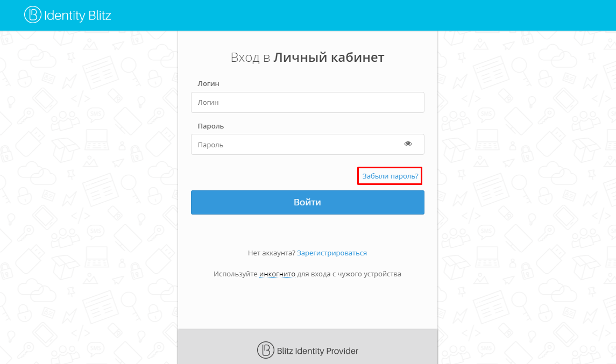Click "для входа с чужого устройства" text

349,274
